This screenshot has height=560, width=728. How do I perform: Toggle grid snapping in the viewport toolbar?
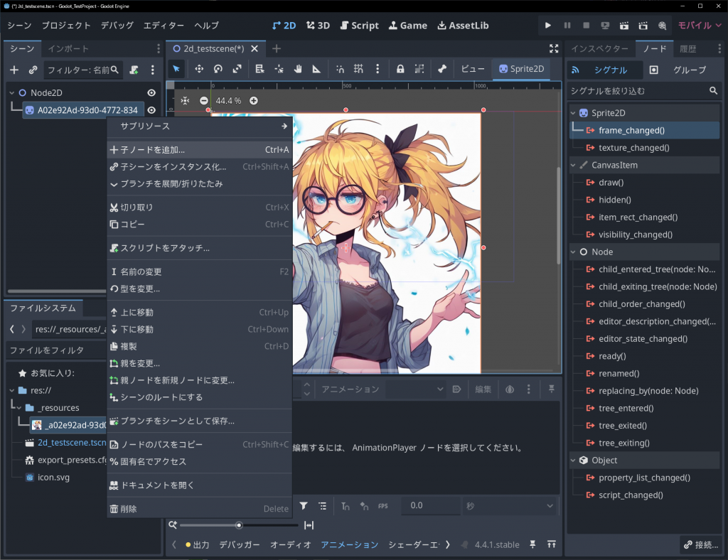[x=358, y=69]
